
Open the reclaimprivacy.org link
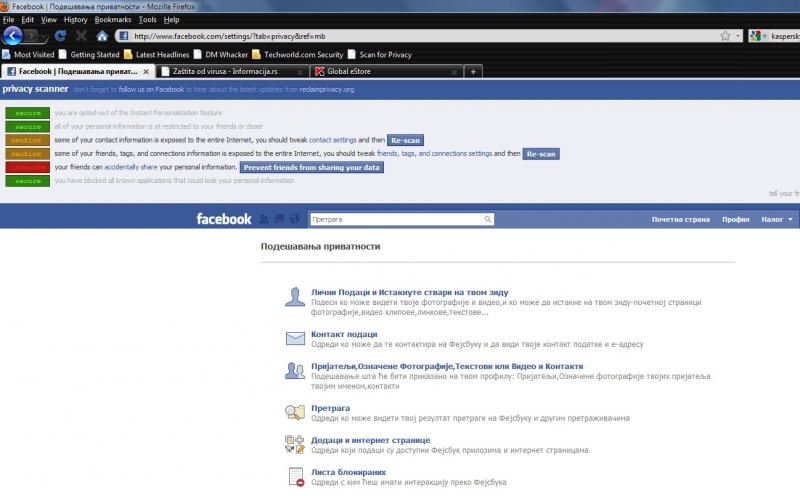(327, 89)
